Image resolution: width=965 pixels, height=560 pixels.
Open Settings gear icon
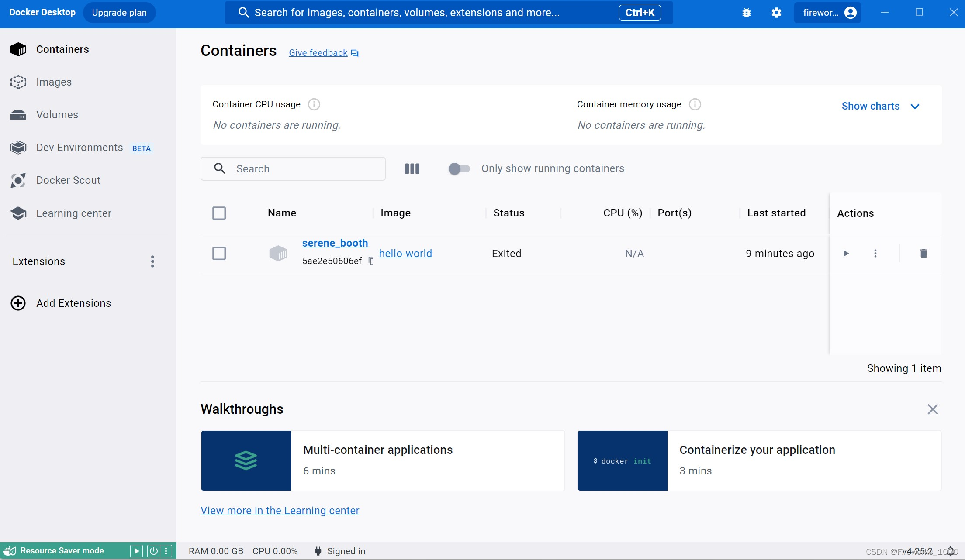point(776,13)
